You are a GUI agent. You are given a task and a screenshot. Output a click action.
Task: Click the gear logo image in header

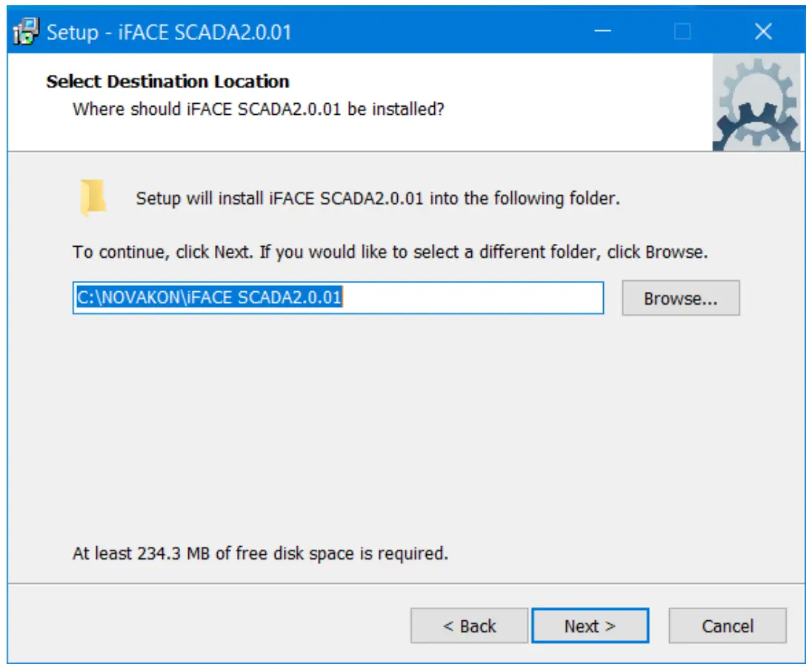[756, 102]
